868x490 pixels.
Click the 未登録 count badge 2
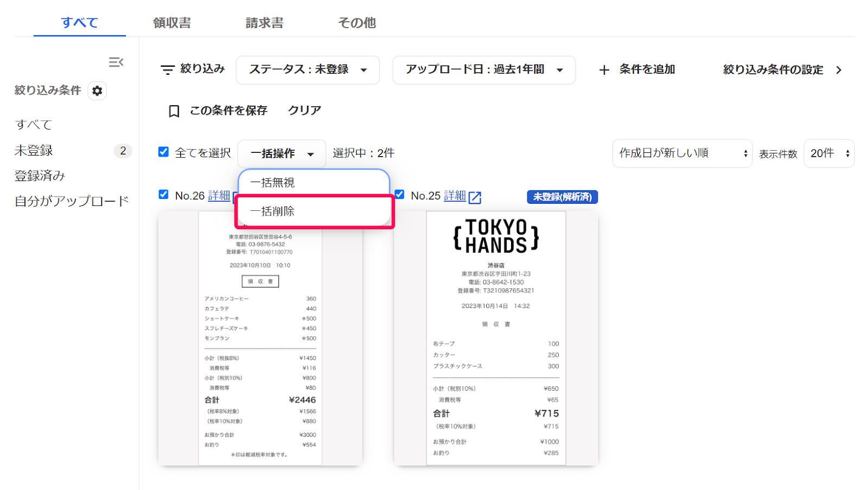[123, 151]
